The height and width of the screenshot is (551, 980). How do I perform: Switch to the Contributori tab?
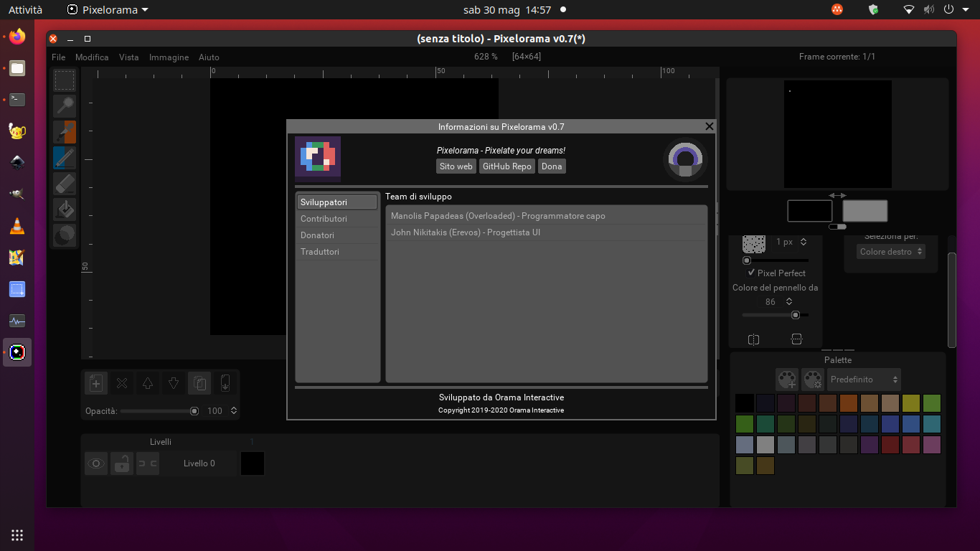[337, 219]
